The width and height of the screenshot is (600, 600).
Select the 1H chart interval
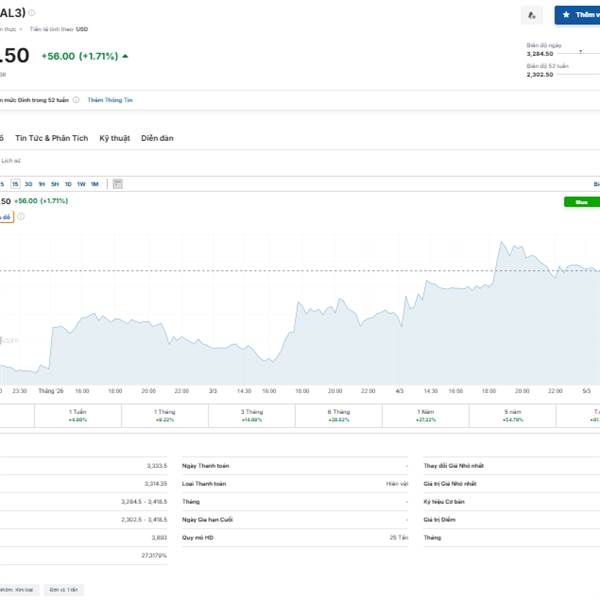(42, 184)
